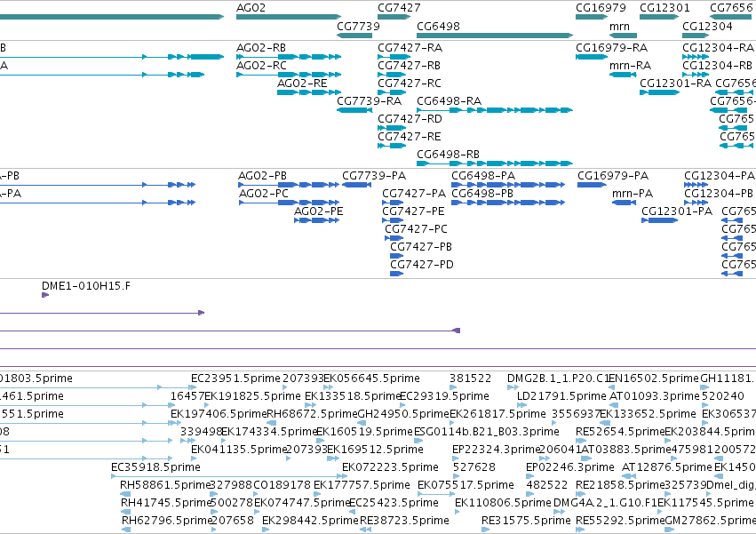Image resolution: width=756 pixels, height=534 pixels.
Task: Select the CG7739 gene label
Action: click(358, 26)
